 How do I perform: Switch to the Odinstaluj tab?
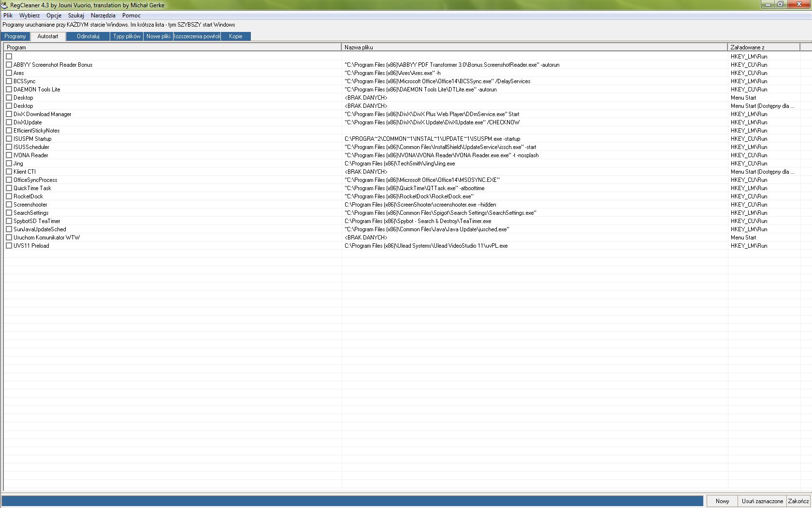click(88, 36)
